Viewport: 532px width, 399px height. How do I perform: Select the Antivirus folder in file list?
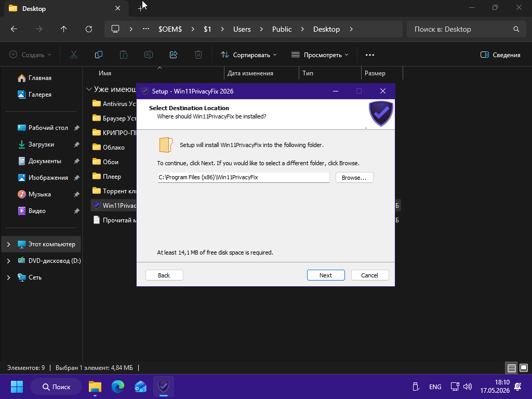114,104
